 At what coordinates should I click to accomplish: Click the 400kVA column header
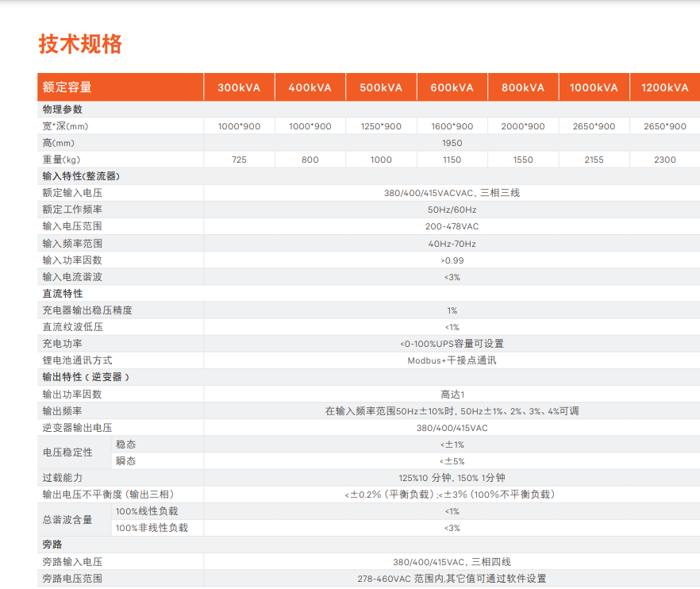[310, 87]
